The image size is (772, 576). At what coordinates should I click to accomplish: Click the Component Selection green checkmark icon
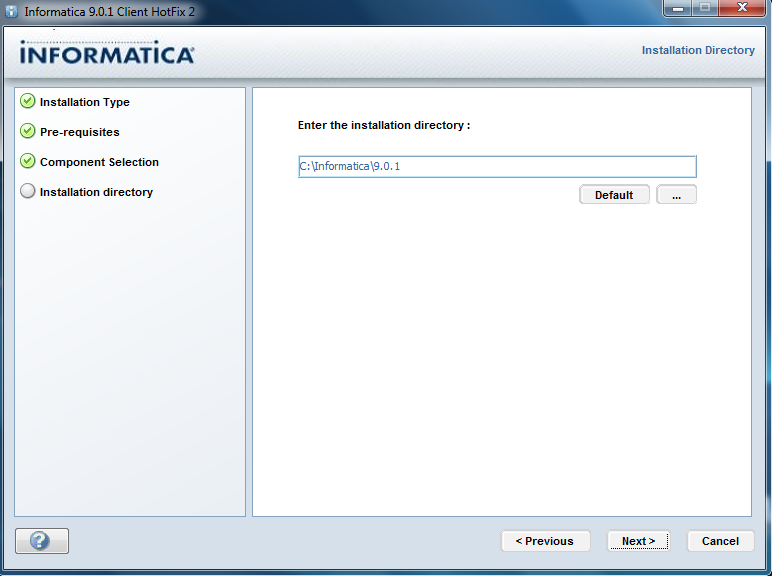click(x=28, y=162)
